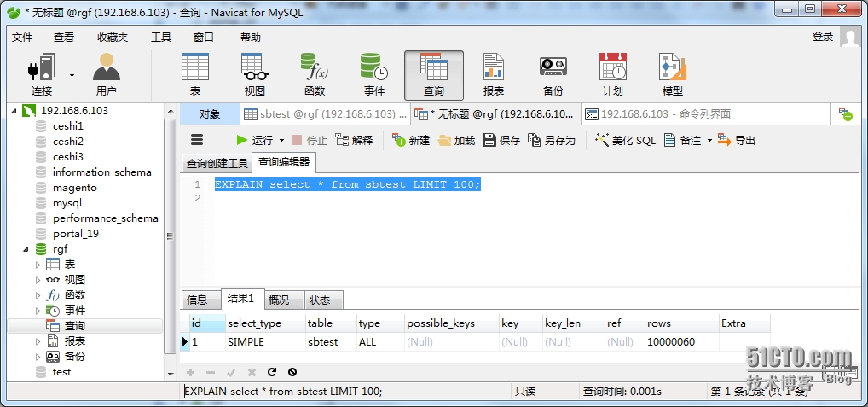The image size is (868, 407).
Task: Open the 帮助 (Help) menu
Action: click(x=250, y=37)
